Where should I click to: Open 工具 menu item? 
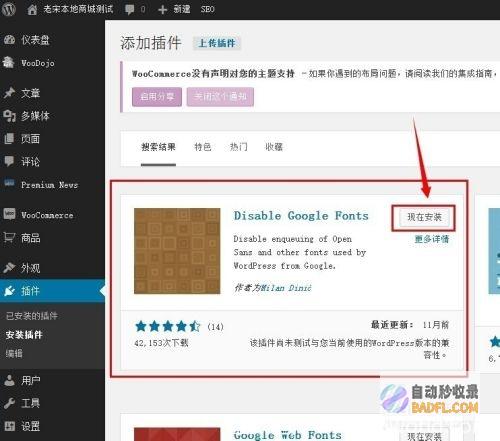pos(31,403)
